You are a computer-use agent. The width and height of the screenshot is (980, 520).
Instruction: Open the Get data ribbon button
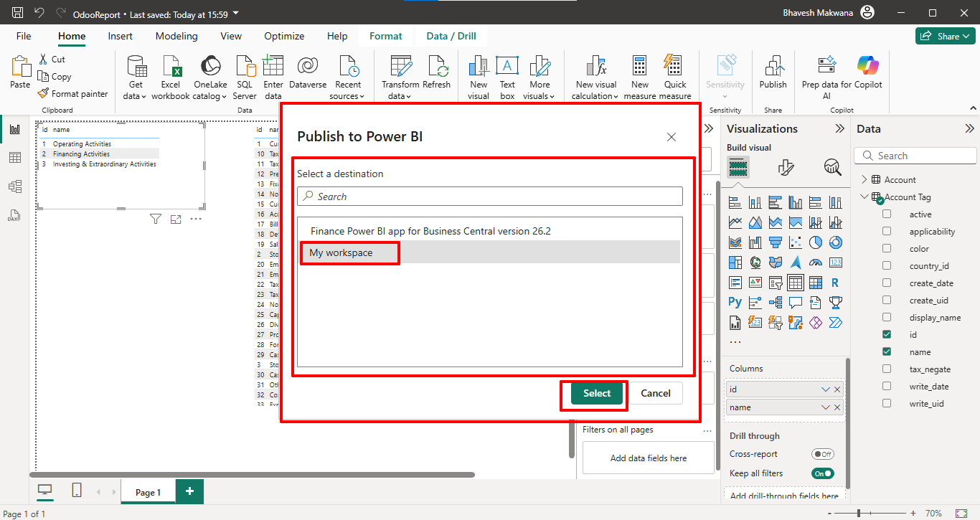(x=136, y=77)
